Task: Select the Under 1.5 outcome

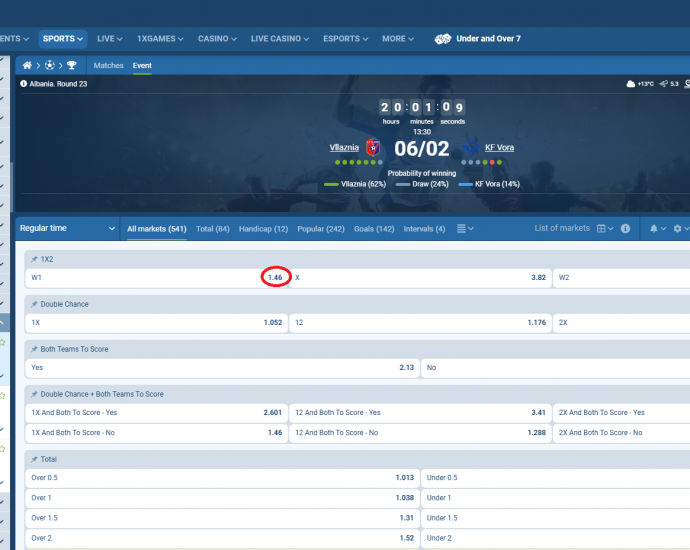Action: tap(556, 518)
